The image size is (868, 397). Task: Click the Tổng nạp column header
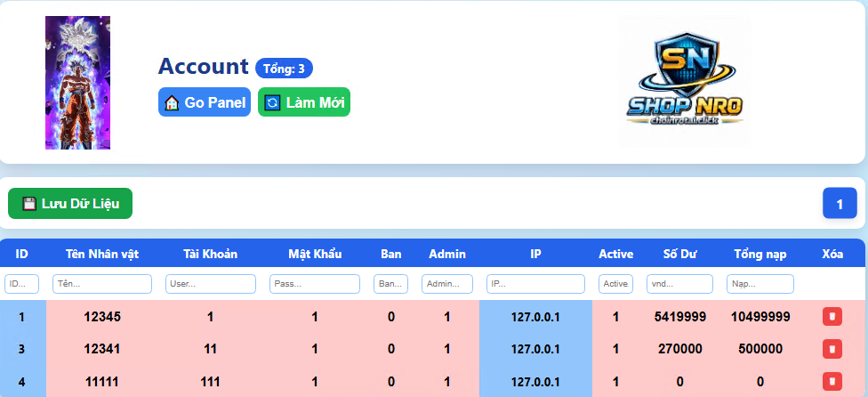point(760,255)
